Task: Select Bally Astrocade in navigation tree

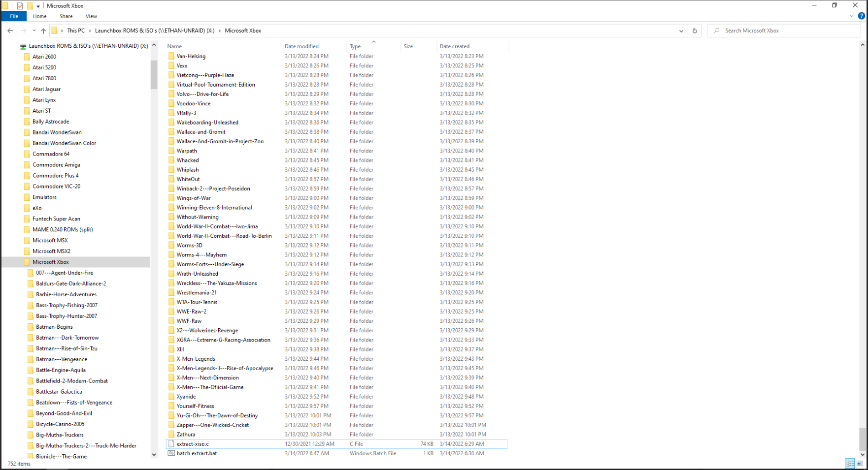Action: click(51, 122)
